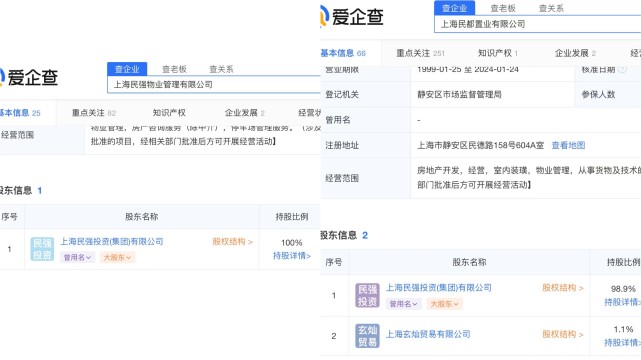Screen dimensions: 641x360
Task: Click the 98.9% shareholding value
Action: [623, 289]
